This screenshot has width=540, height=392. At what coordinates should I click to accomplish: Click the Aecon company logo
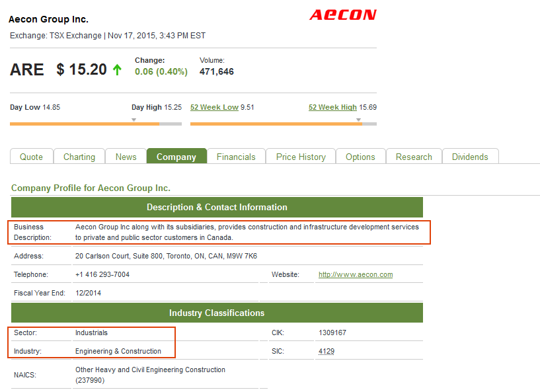coord(342,15)
